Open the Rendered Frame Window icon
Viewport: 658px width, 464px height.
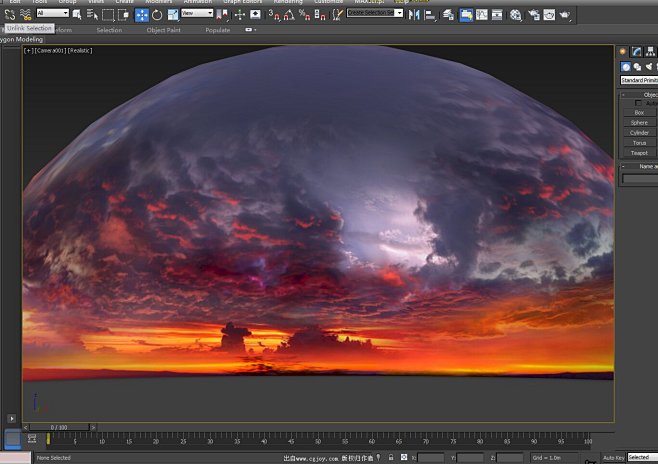coord(549,15)
